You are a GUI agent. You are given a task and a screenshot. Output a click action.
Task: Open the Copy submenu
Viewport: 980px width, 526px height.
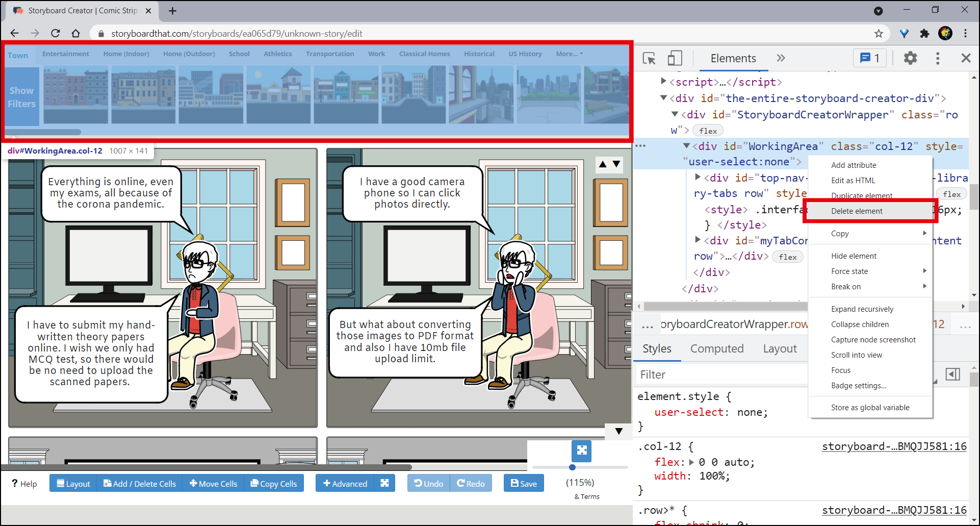click(x=870, y=234)
